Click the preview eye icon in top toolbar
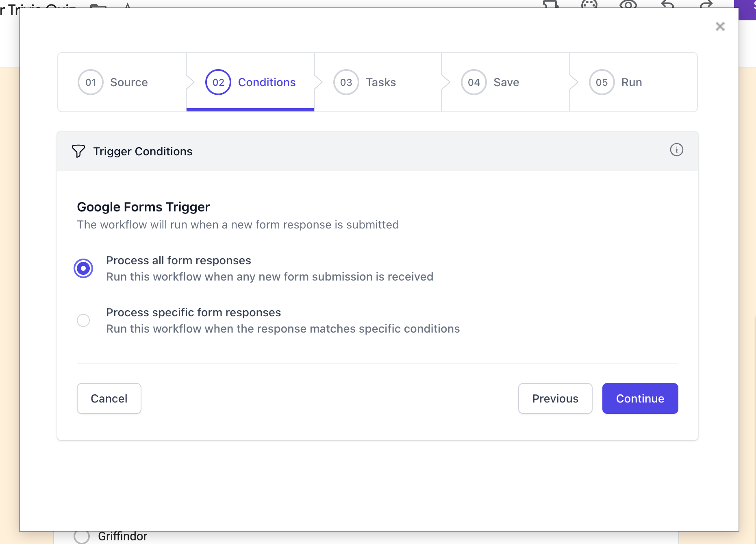Viewport: 756px width, 544px height. [x=628, y=4]
